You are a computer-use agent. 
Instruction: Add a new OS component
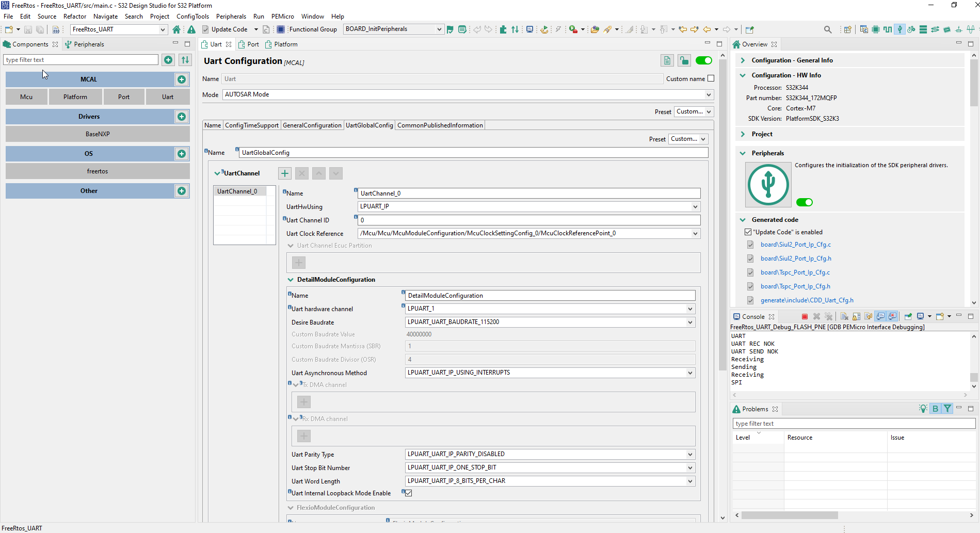point(182,154)
